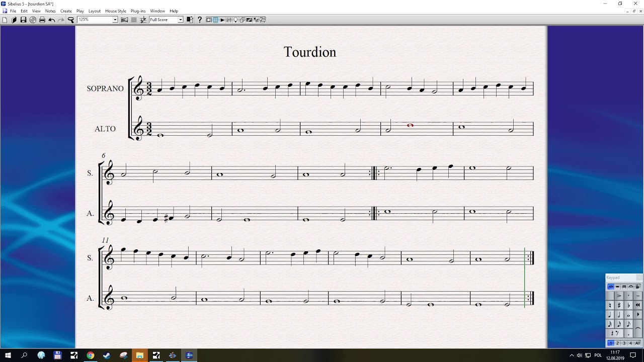Switch to the accidentals keypad layout tab
Screen dimensions: 644x362
click(637, 287)
